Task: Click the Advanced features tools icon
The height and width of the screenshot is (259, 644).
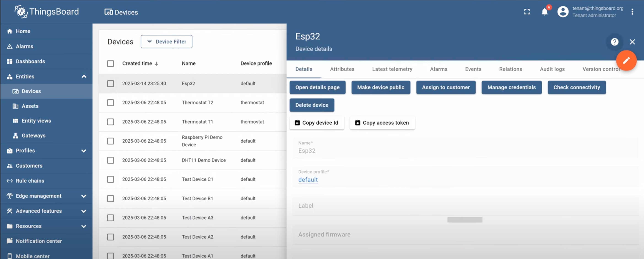Action: coord(10,211)
